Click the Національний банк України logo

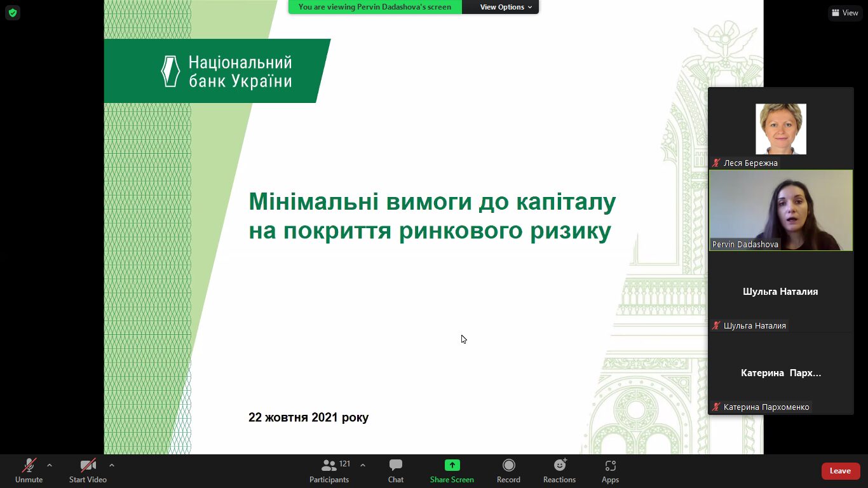pyautogui.click(x=227, y=71)
